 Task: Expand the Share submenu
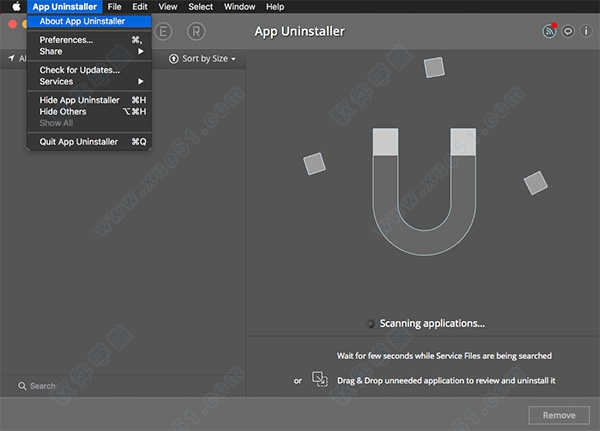89,51
